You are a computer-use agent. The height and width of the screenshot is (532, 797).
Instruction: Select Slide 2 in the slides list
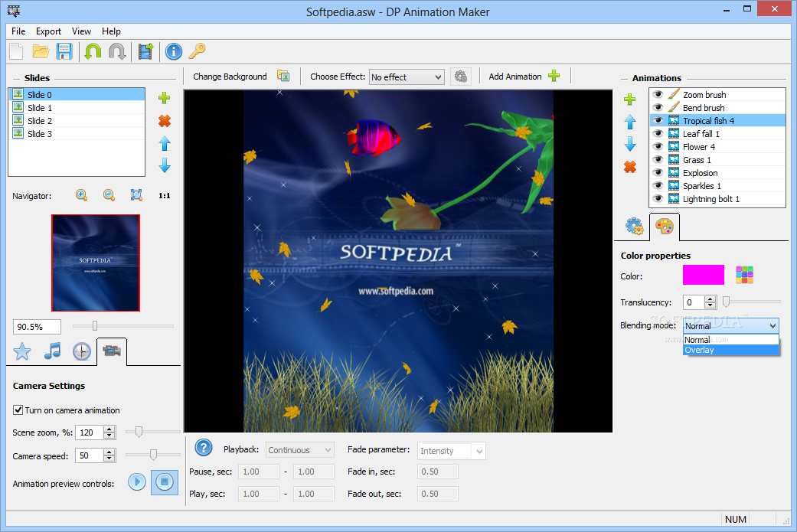pos(77,120)
